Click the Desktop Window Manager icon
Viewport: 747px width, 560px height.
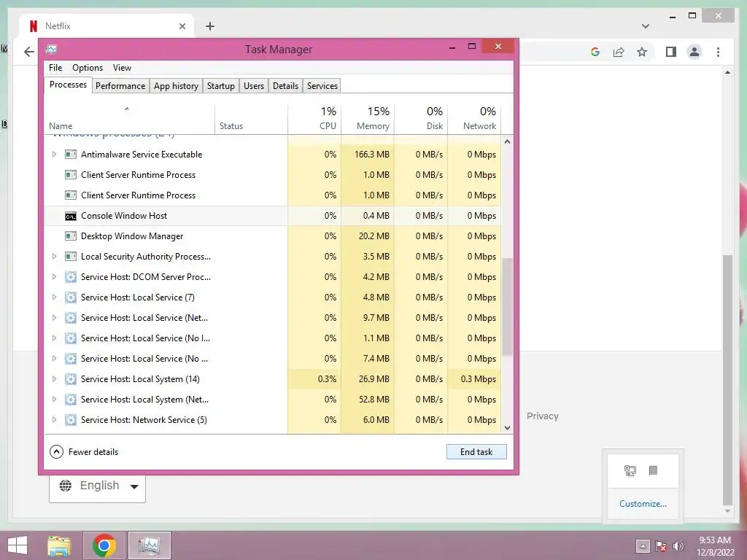[71, 236]
